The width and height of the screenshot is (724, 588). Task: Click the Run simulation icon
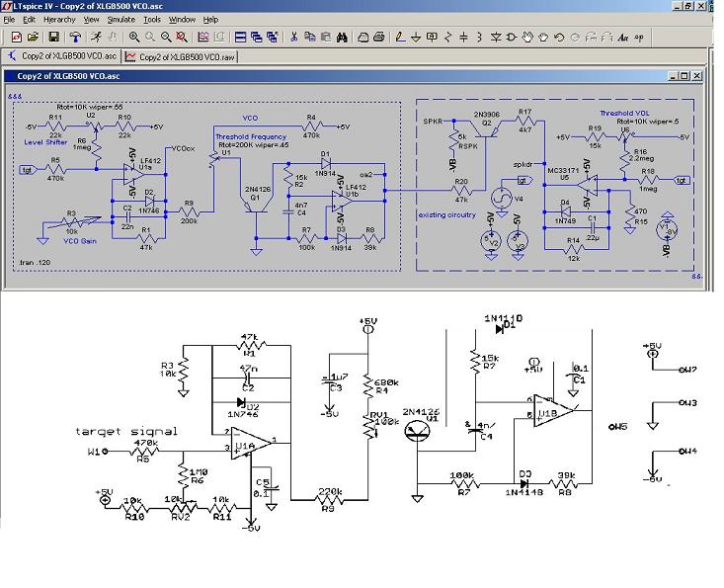click(x=95, y=37)
